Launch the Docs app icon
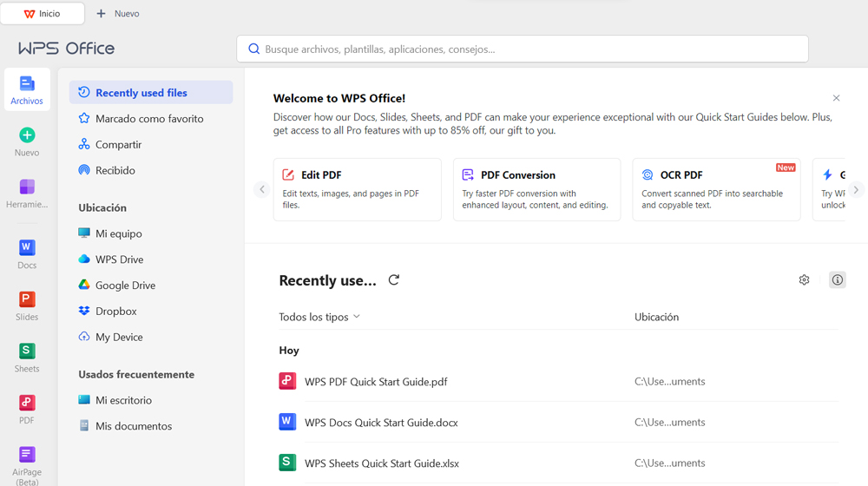The height and width of the screenshot is (486, 868). pos(27,247)
